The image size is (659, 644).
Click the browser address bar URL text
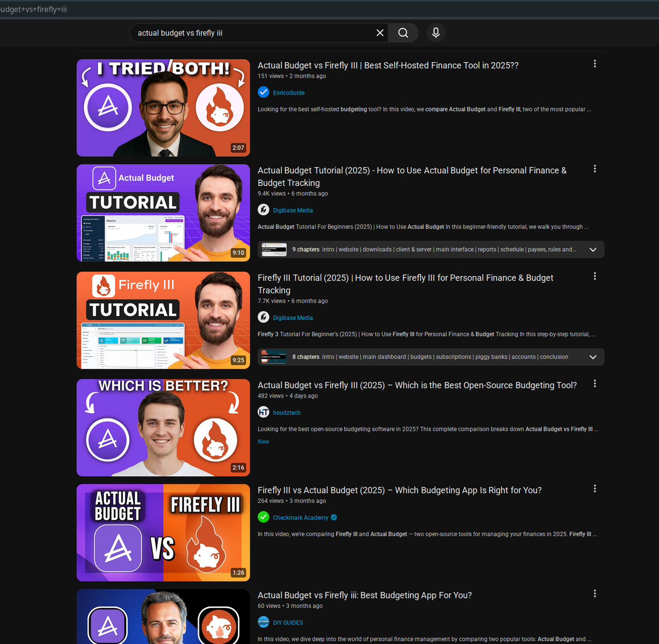33,9
